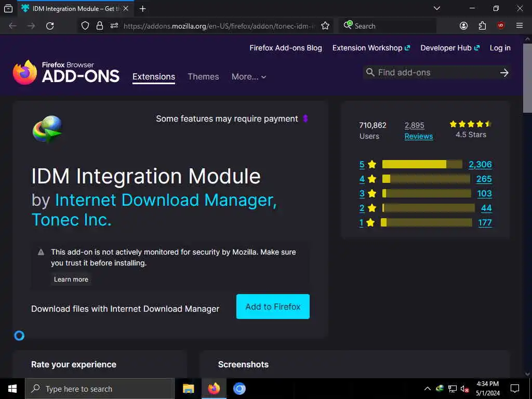Click the 4-star rating bar
Image resolution: width=532 pixels, height=399 pixels.
(426, 179)
